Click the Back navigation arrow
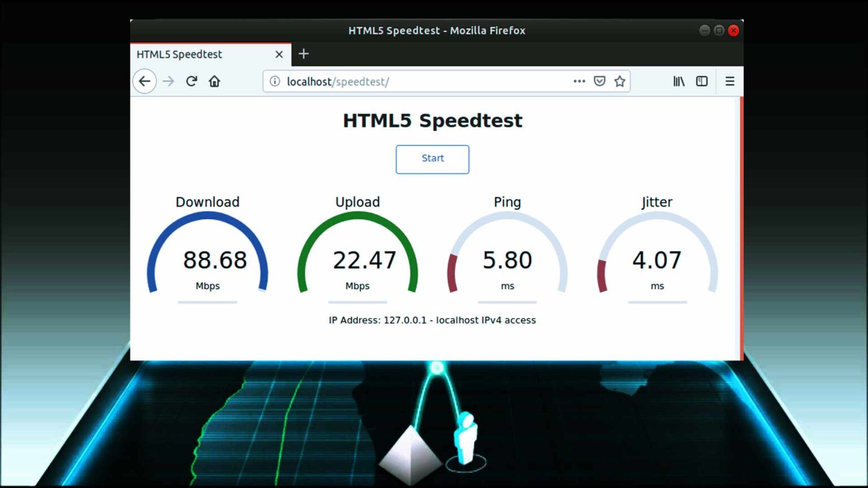Viewport: 868px width, 488px height. point(145,81)
